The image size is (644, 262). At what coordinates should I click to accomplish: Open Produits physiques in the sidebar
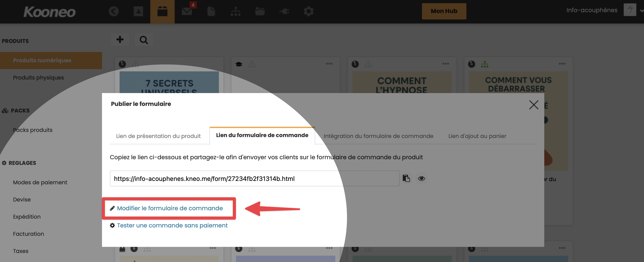point(38,77)
